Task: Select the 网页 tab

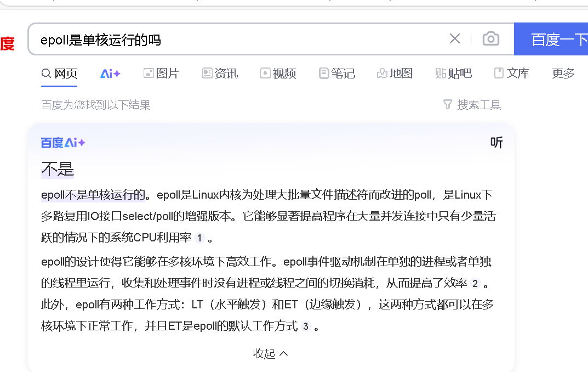Action: [x=59, y=73]
